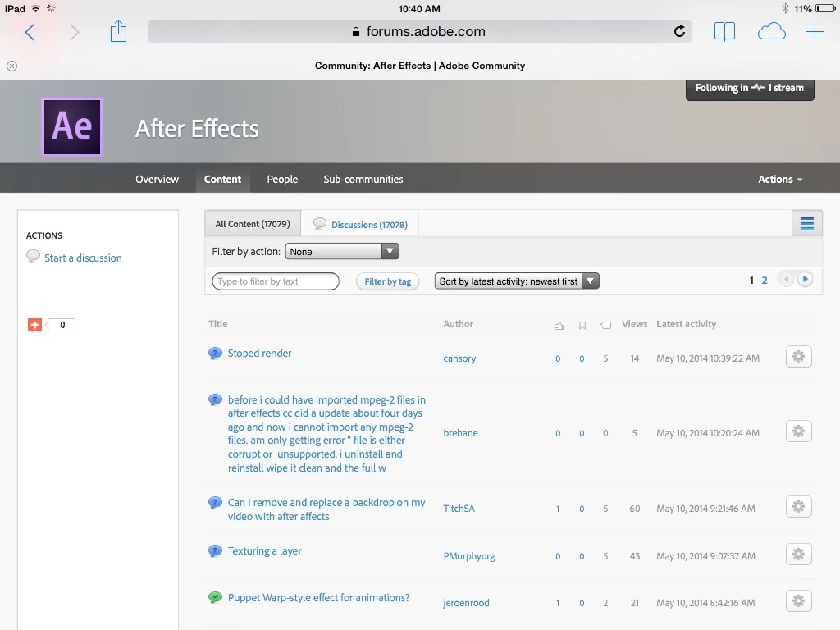
Task: Switch to the People tab
Action: tap(282, 180)
